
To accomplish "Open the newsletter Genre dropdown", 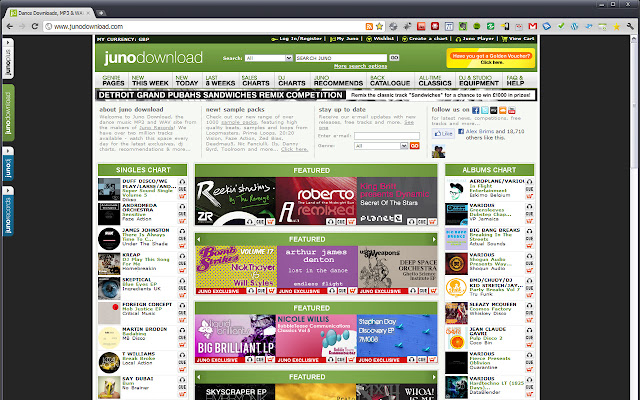I will 381,146.
